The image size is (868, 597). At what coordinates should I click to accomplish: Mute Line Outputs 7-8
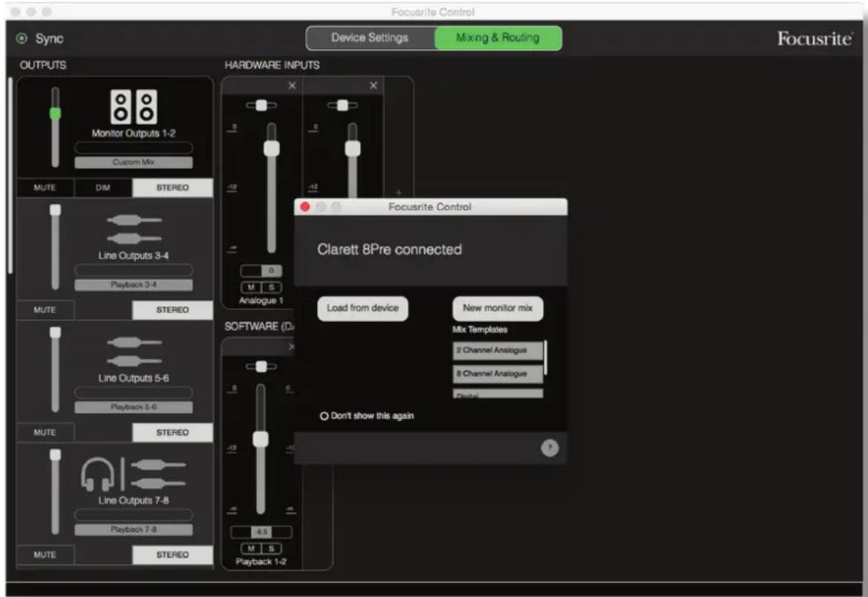click(45, 554)
